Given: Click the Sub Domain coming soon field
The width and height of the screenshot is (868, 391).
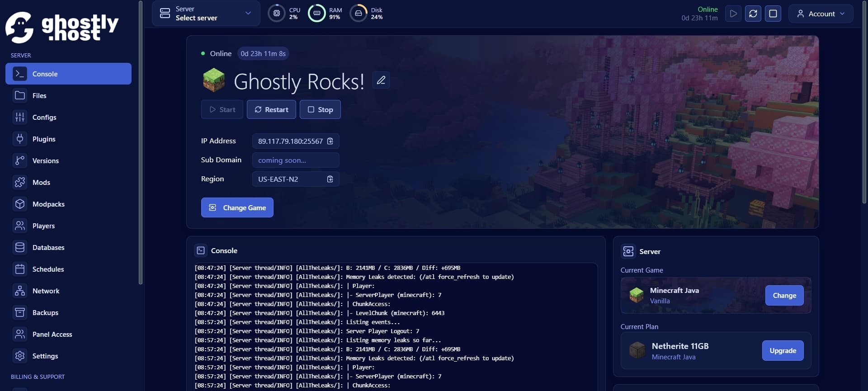Looking at the screenshot, I should pos(296,160).
